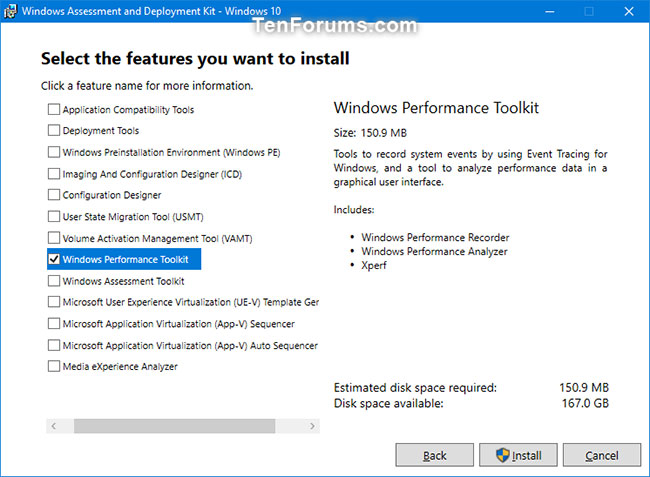This screenshot has height=477, width=650.
Task: Select Imaging And Configuration Designer checkbox
Action: point(54,174)
